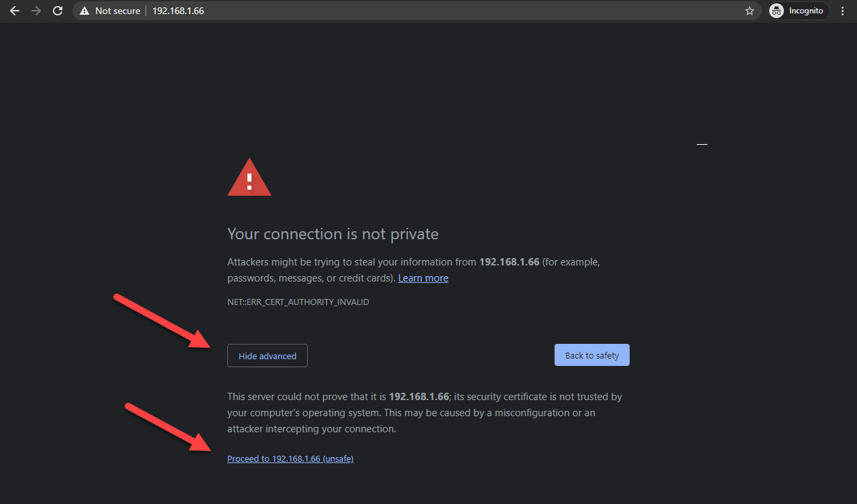Click the NET::ERR_CERT_AUTHORITY_INVALID error code
Viewport: 857px width, 504px height.
[x=298, y=302]
